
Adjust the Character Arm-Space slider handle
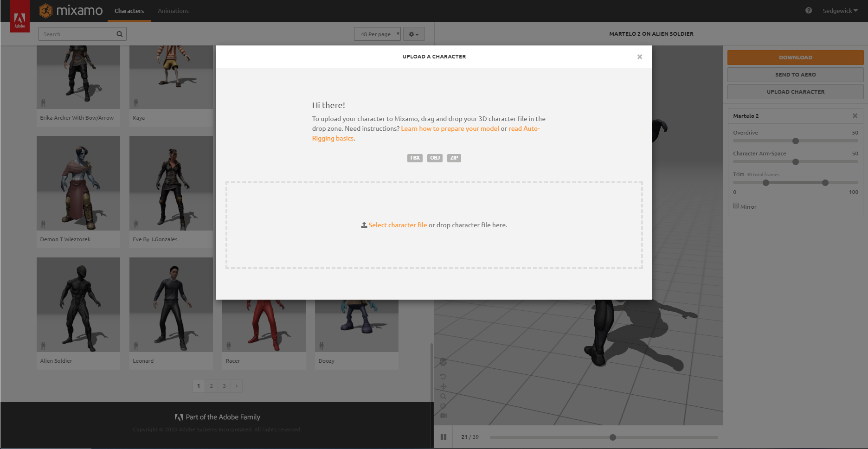pos(796,162)
